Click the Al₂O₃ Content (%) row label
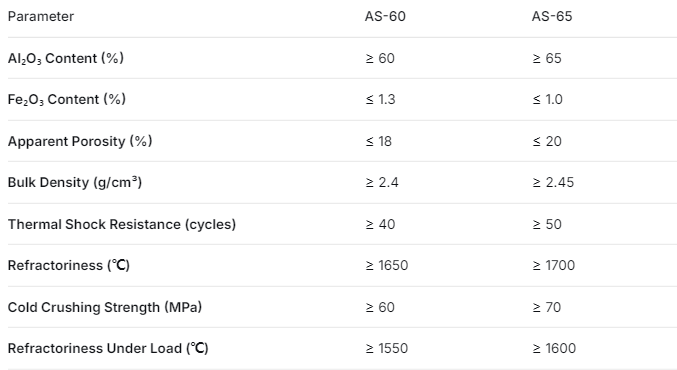This screenshot has height=370, width=677. 66,58
